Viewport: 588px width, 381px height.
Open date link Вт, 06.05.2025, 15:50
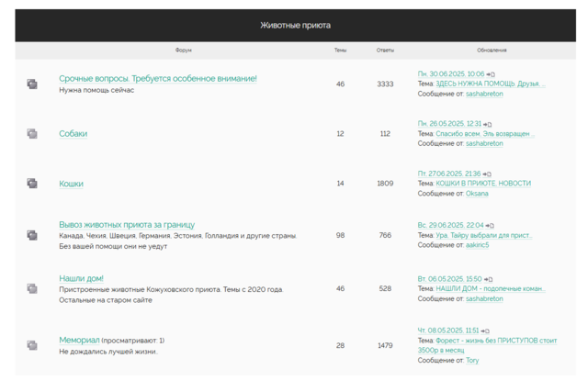click(x=449, y=279)
